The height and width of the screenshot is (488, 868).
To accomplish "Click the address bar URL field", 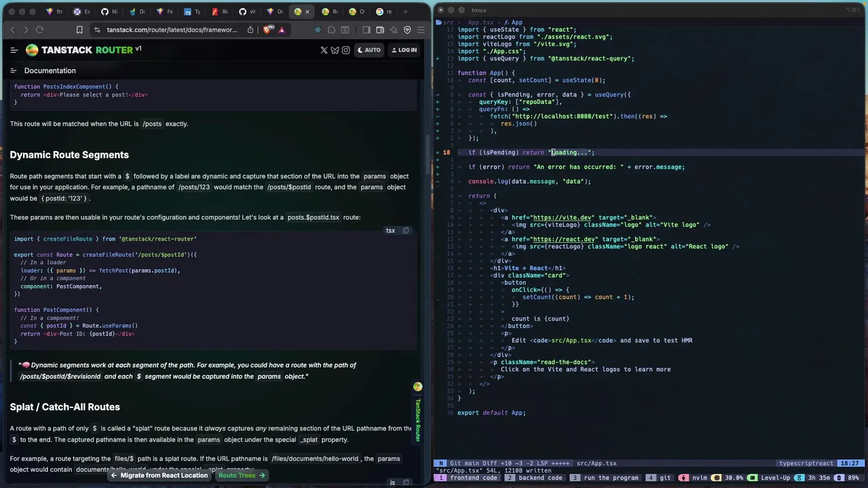I will pos(172,30).
